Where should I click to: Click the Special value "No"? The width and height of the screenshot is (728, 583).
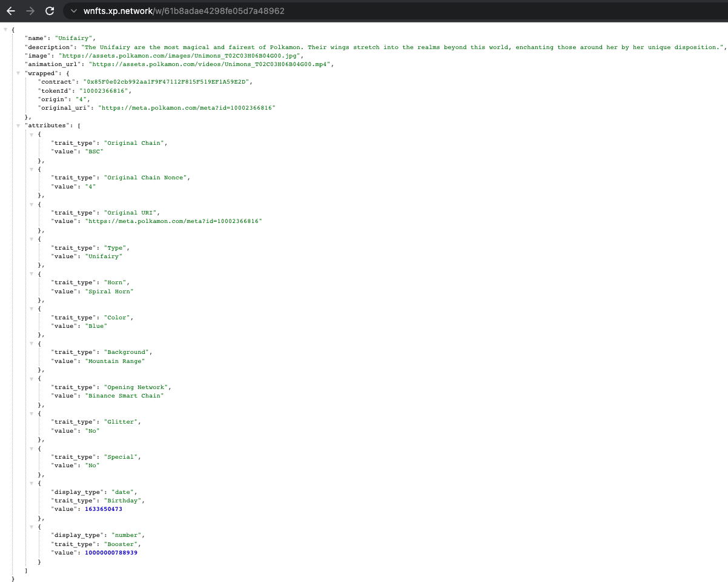[92, 465]
